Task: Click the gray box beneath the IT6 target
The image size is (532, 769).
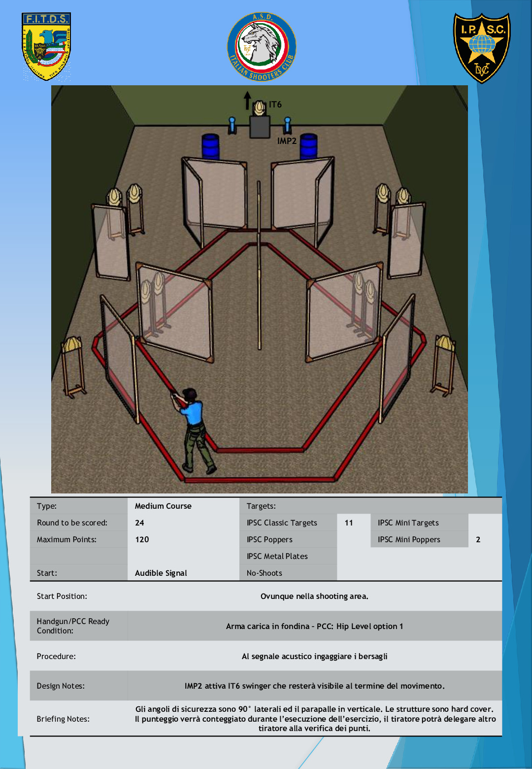Action: point(260,127)
